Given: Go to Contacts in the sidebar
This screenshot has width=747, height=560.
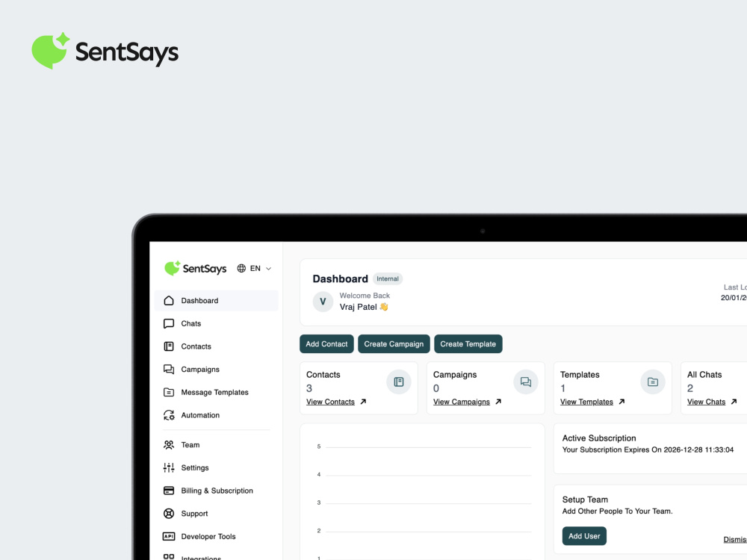Looking at the screenshot, I should [x=217, y=346].
